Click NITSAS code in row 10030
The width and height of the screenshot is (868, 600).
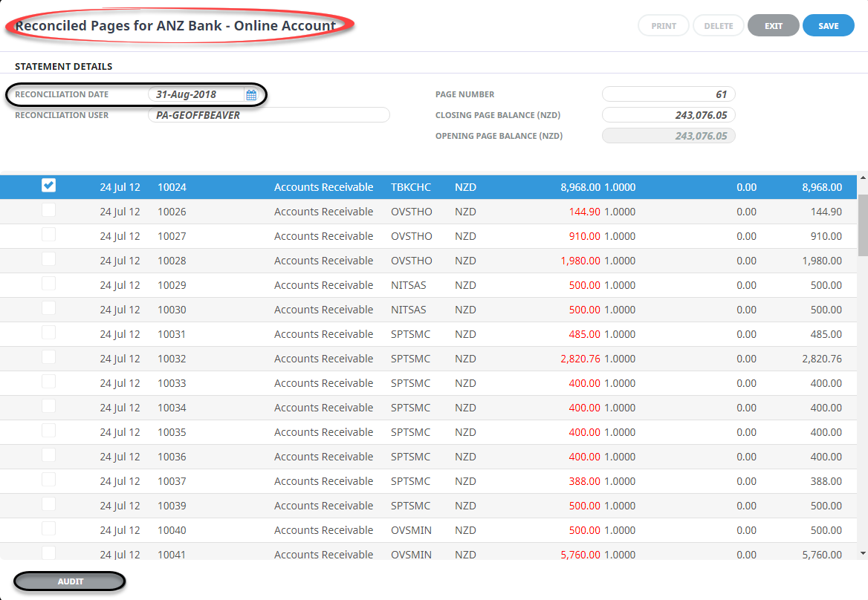[409, 310]
